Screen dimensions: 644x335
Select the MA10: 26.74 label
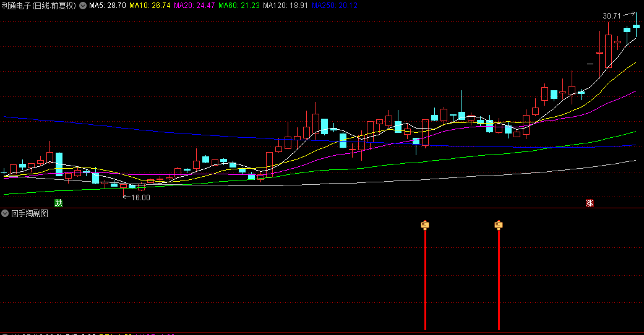(x=150, y=6)
